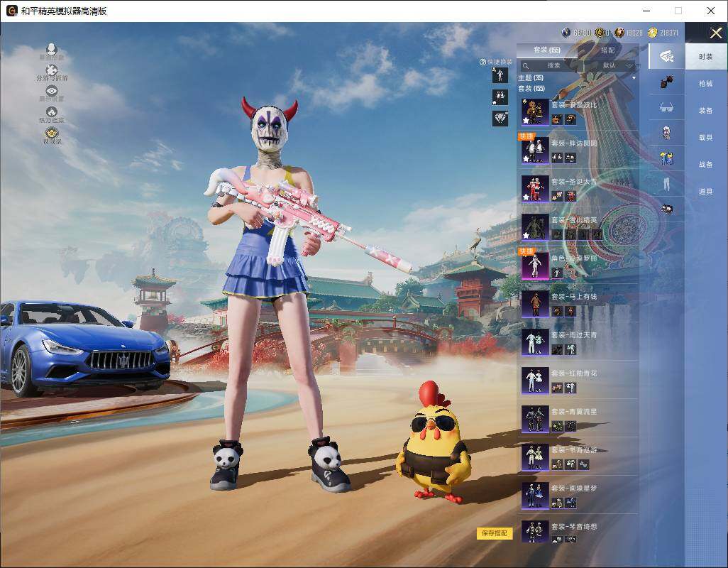Select the 角色 character thumbnail with 快捷 tag
The image size is (728, 568).
coord(535,266)
